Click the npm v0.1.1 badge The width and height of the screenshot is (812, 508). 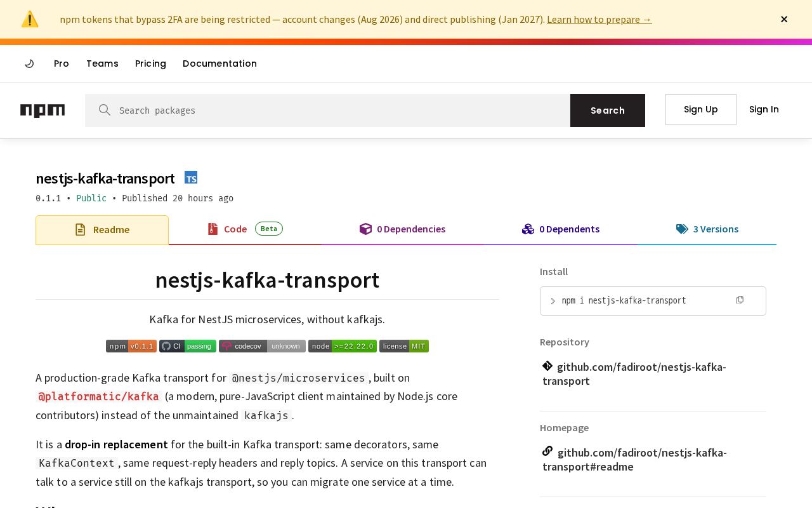click(x=131, y=346)
